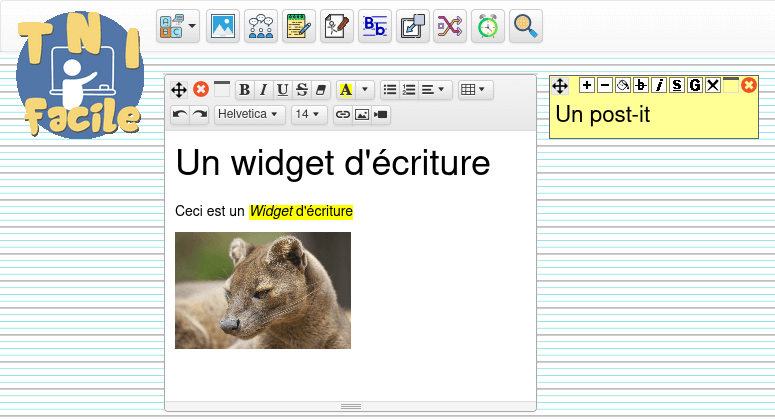Click the writing widget title-bar toggle icon
This screenshot has width=775, height=420.
click(x=222, y=89)
